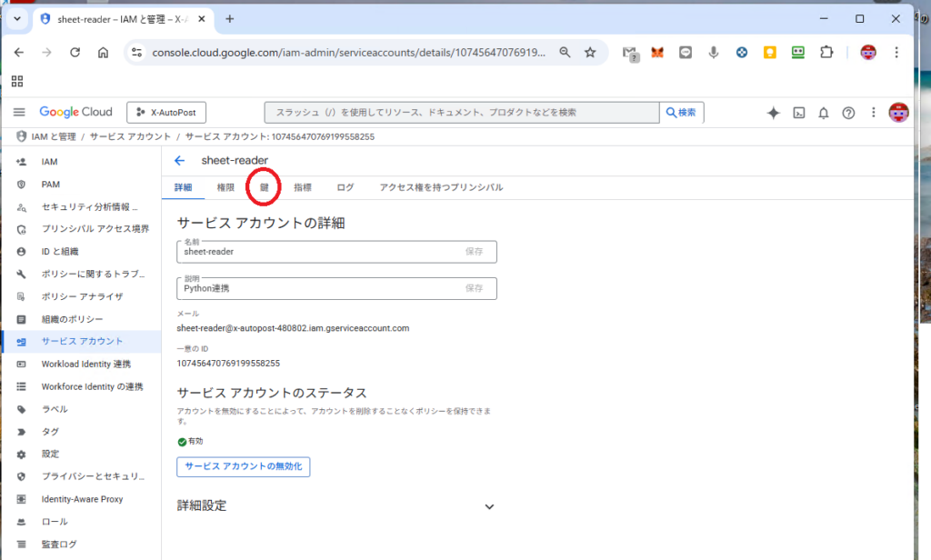This screenshot has height=560, width=931.
Task: Open the Chrome tab search dropdown
Action: (x=16, y=18)
